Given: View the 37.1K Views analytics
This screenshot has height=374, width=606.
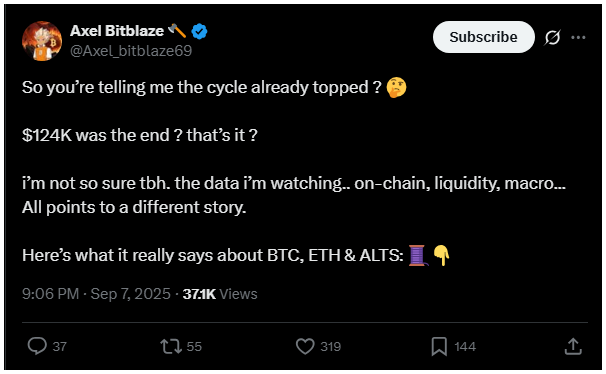Looking at the screenshot, I should [220, 294].
